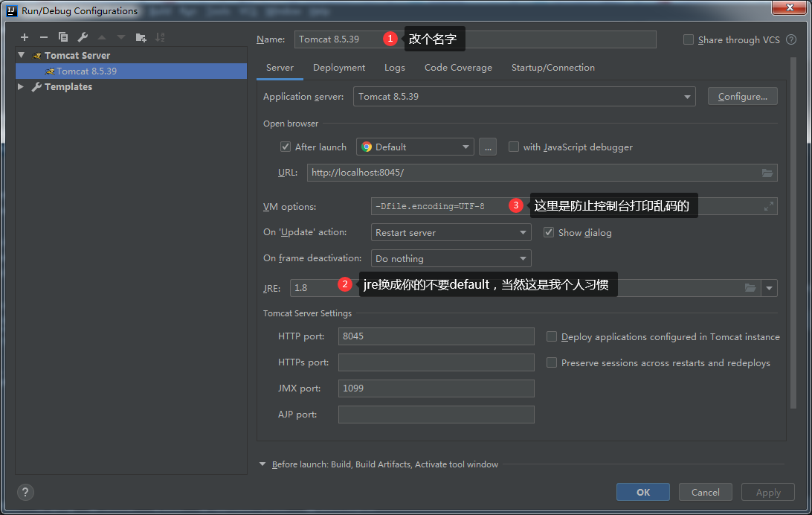Select Tomcat 8.5.39 configuration in tree
Screen dimensions: 812x515
(x=132, y=71)
